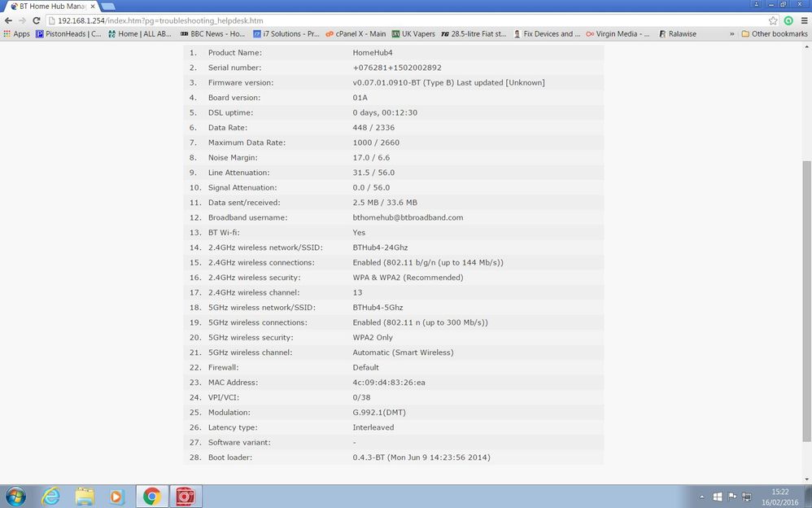Click the WPA2 Only security value
The width and height of the screenshot is (812, 508).
click(373, 338)
